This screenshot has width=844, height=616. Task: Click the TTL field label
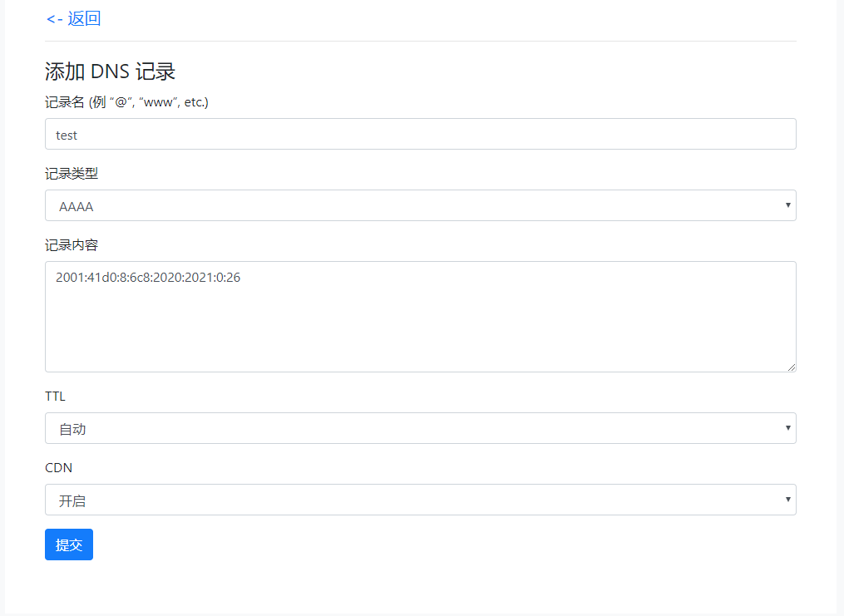(55, 397)
